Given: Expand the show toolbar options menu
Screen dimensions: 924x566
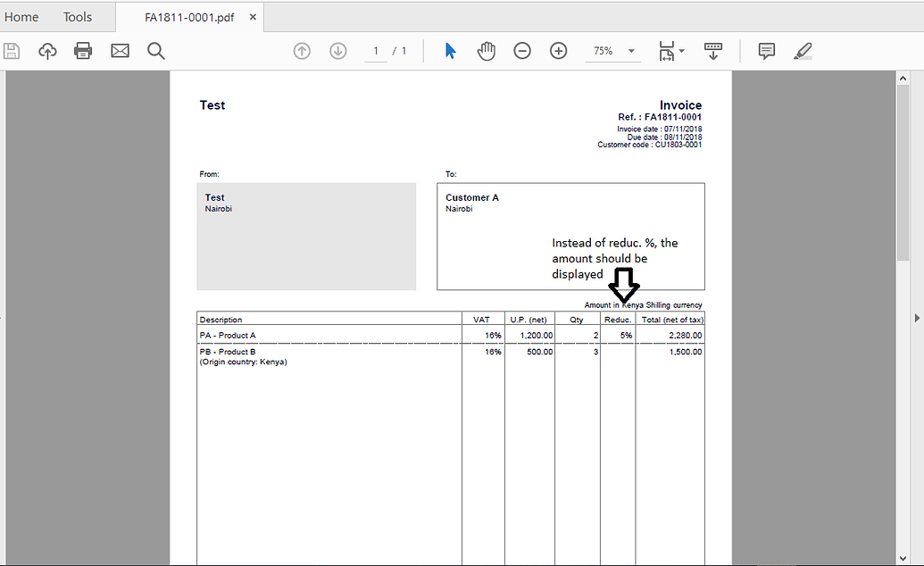Looking at the screenshot, I should pyautogui.click(x=712, y=51).
